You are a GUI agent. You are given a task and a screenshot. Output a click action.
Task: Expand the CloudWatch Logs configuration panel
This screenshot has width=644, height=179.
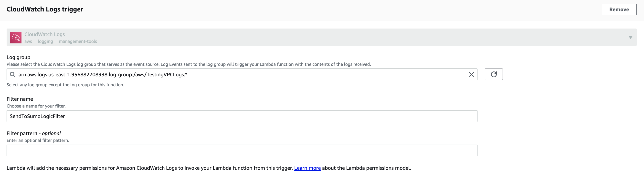tap(630, 38)
